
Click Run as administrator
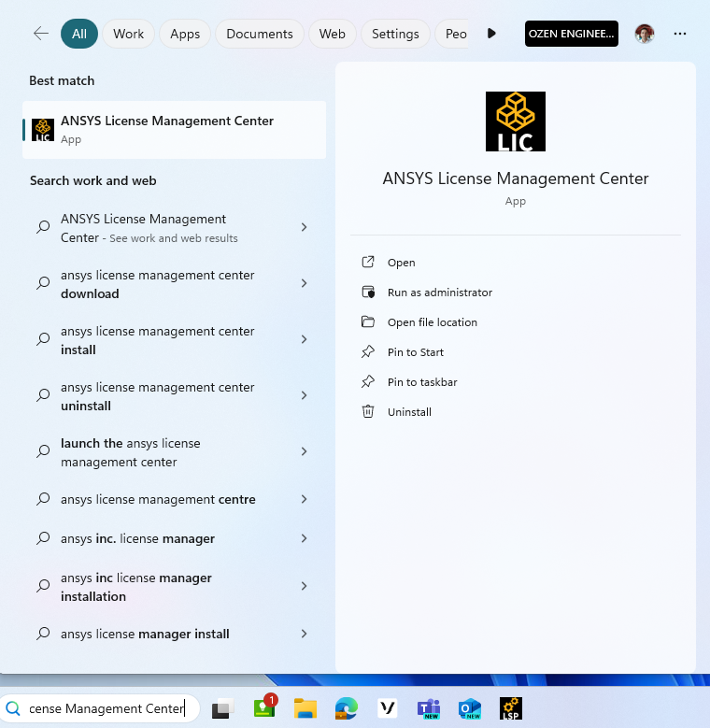click(439, 293)
